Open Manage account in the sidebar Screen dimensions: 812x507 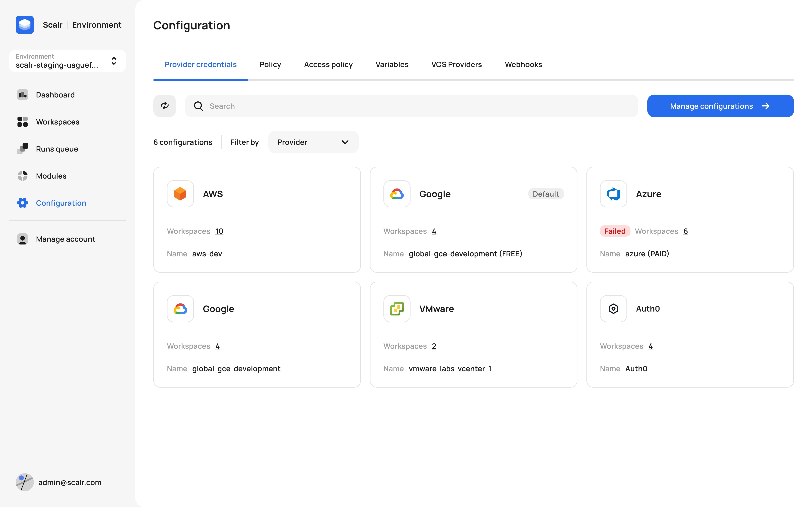pos(65,239)
